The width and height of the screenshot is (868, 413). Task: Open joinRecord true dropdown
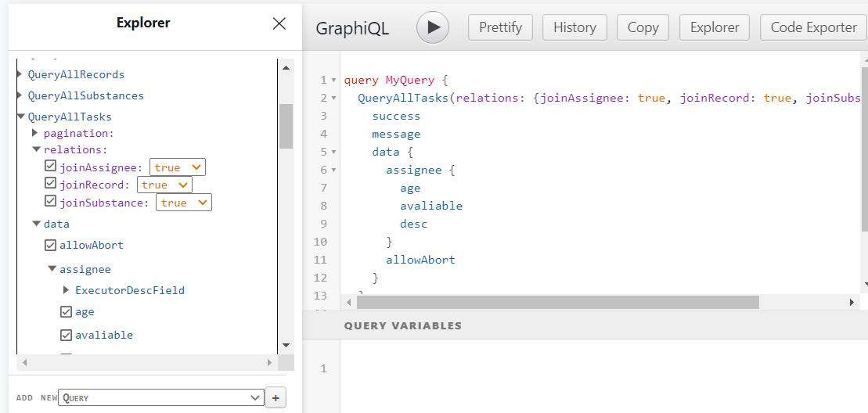coord(164,185)
